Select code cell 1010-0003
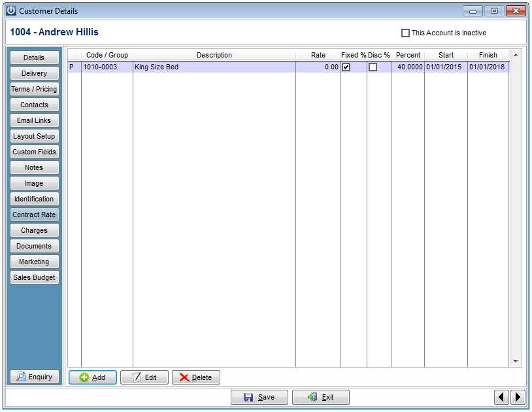Screen dimensions: 532x412 (x=107, y=67)
